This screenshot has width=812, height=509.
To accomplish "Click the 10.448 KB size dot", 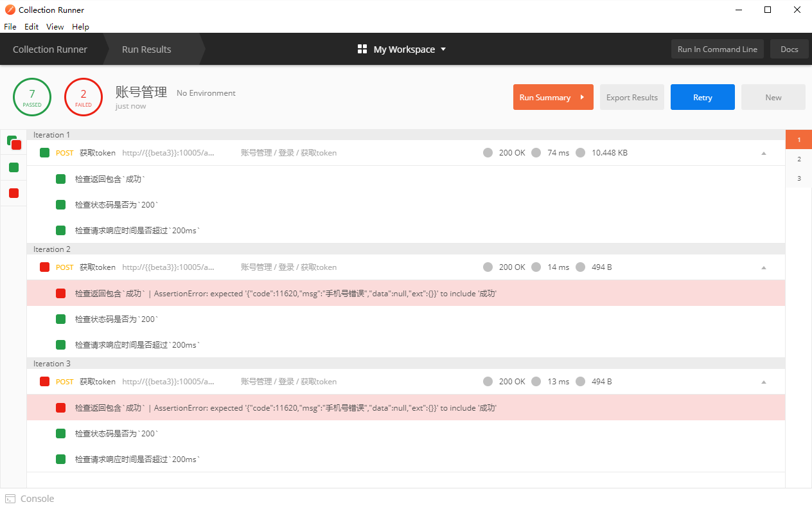I will [x=581, y=153].
